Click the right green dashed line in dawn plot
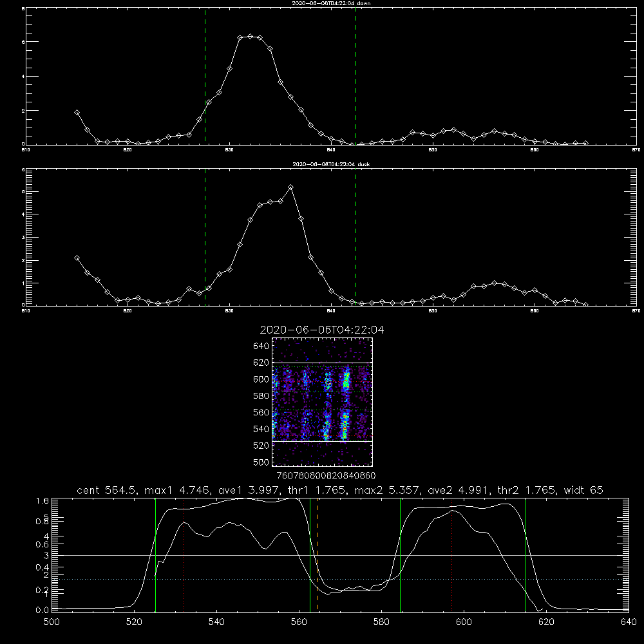This screenshot has width=644, height=644. (355, 76)
